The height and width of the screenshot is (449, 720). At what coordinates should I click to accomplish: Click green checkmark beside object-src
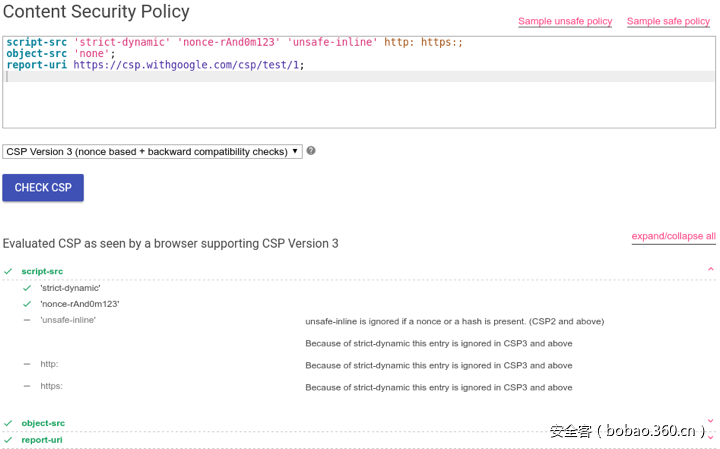[8, 423]
